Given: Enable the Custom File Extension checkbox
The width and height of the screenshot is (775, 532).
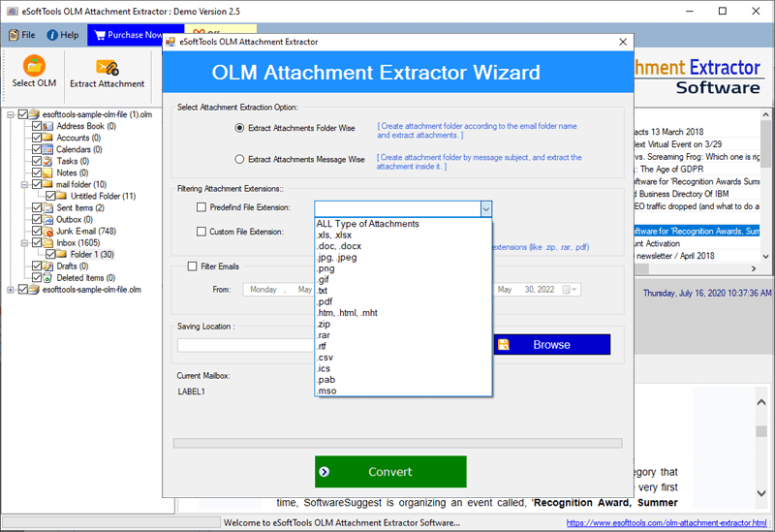Looking at the screenshot, I should (201, 232).
